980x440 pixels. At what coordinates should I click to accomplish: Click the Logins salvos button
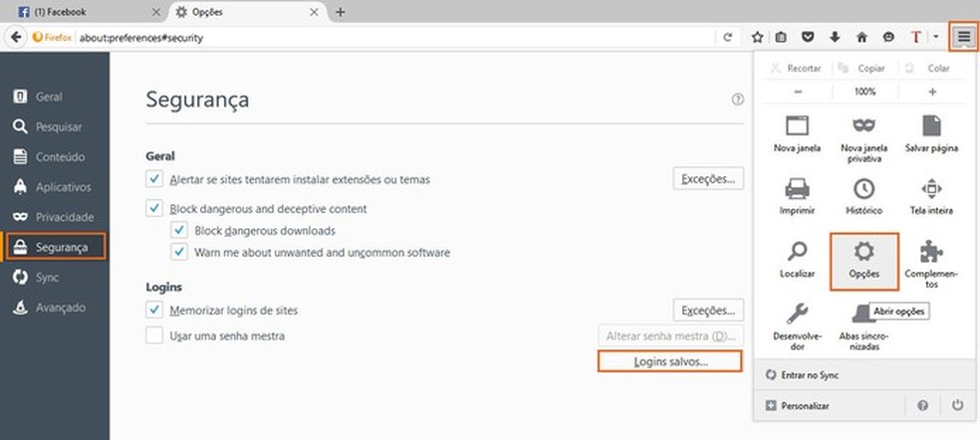click(669, 361)
